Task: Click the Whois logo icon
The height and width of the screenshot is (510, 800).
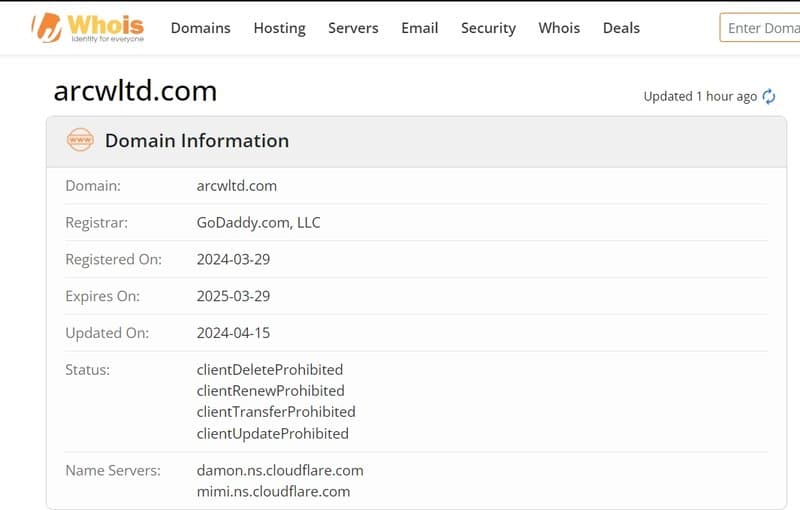Action: [47, 27]
